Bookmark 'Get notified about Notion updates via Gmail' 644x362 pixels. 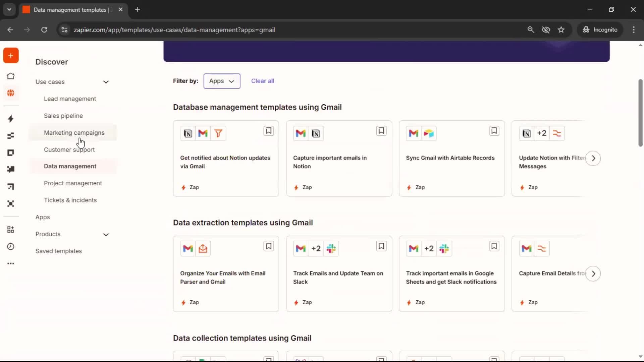click(x=268, y=131)
